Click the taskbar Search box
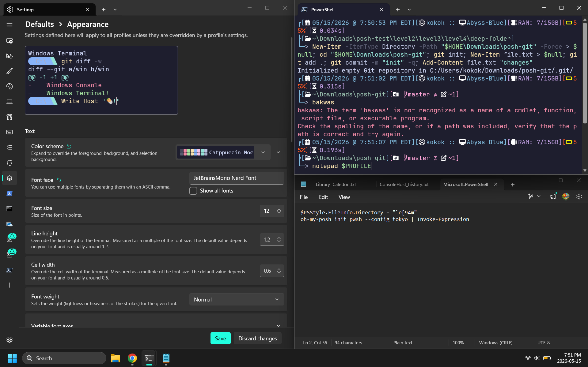The width and height of the screenshot is (588, 367). click(64, 358)
